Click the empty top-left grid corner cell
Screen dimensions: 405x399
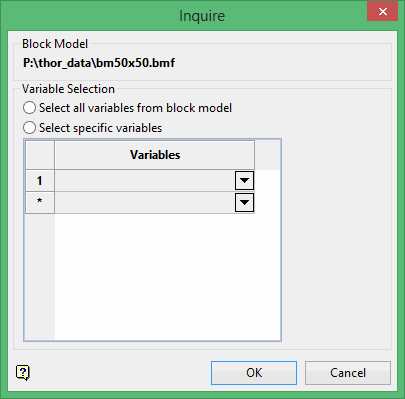(x=40, y=155)
